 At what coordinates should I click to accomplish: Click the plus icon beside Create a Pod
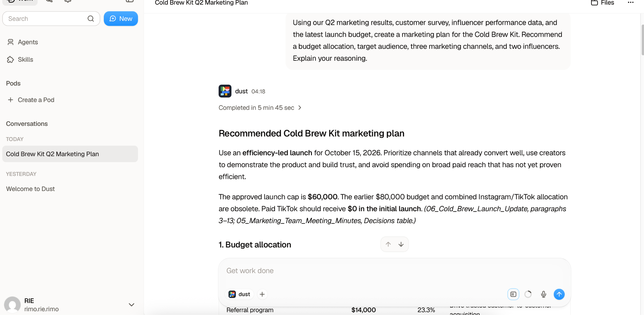(x=10, y=100)
